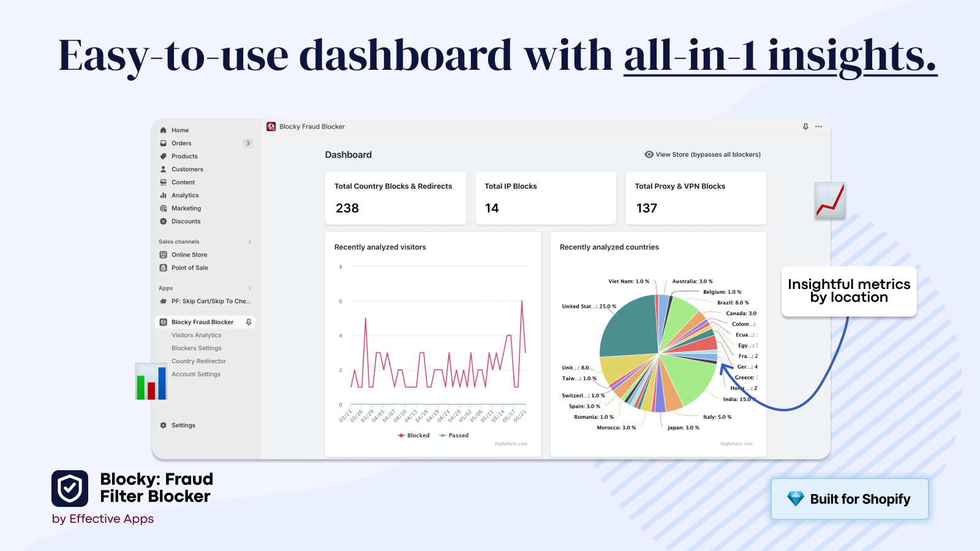Click the 'Viet Nam: 1.0 %' pie label
The width and height of the screenshot is (980, 551).
[629, 282]
